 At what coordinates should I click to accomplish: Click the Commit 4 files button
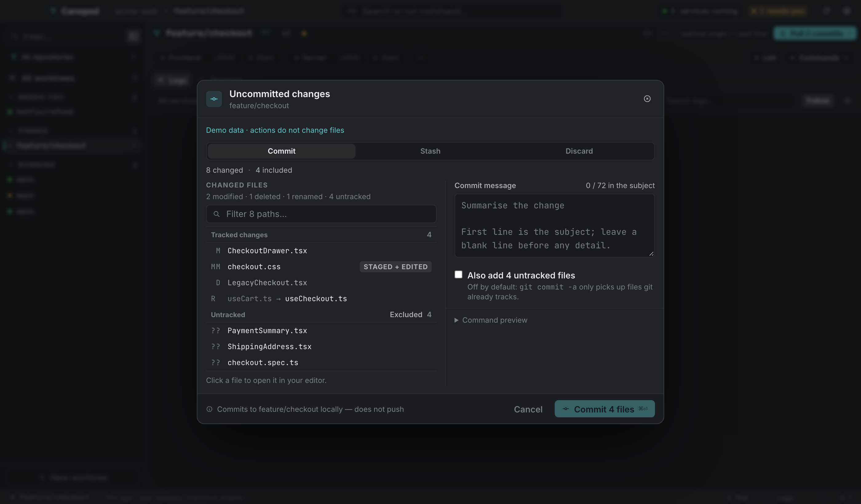coord(605,409)
